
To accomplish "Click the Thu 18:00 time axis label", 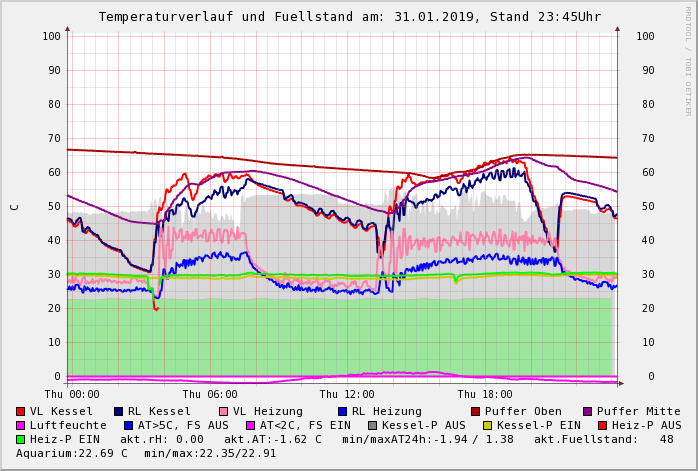I will tap(485, 394).
